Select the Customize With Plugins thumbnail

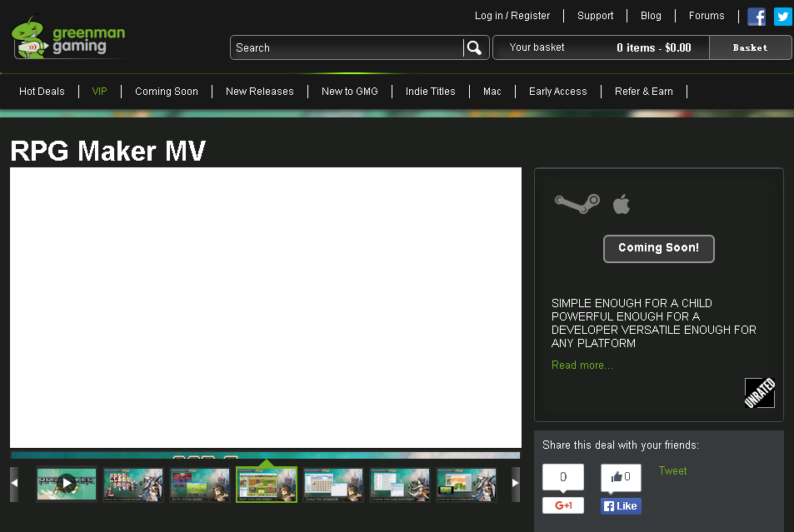pos(400,485)
